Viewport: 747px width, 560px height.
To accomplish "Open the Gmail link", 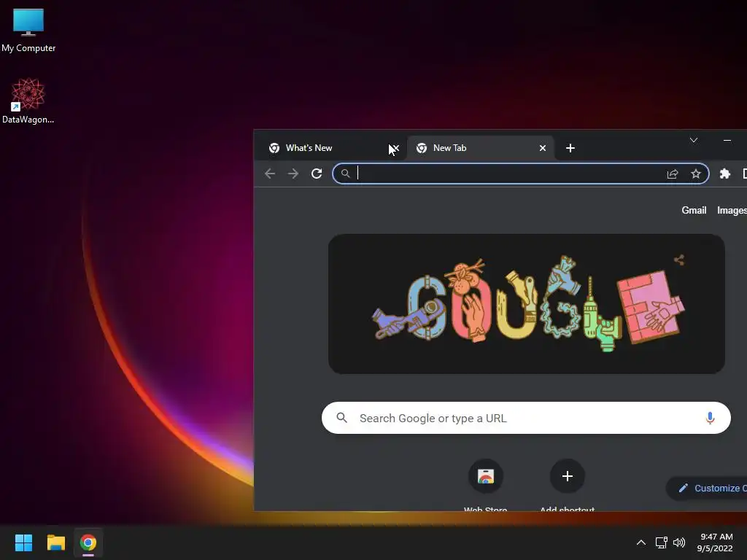I will pos(694,211).
